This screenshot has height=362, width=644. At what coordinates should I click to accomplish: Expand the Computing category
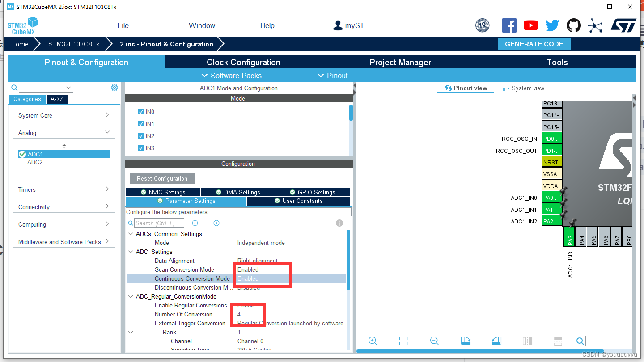click(107, 224)
